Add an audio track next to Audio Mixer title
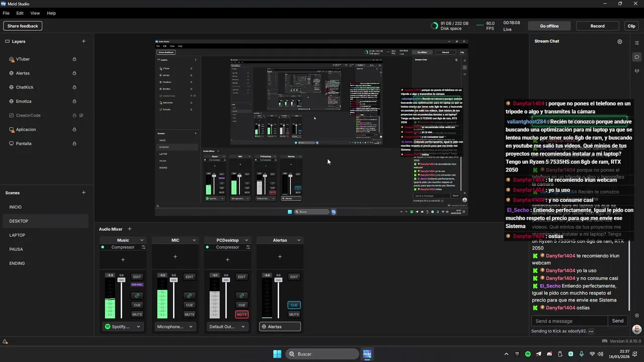The width and height of the screenshot is (644, 362). pyautogui.click(x=129, y=229)
